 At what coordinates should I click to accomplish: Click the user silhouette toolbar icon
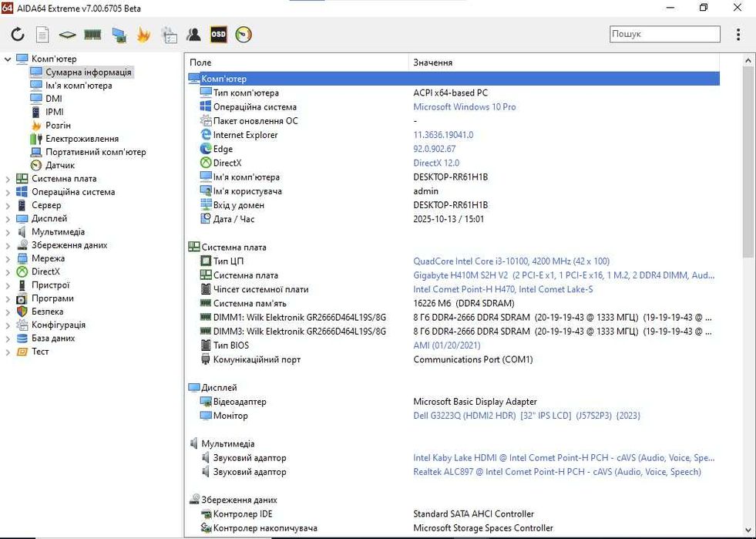pos(193,34)
